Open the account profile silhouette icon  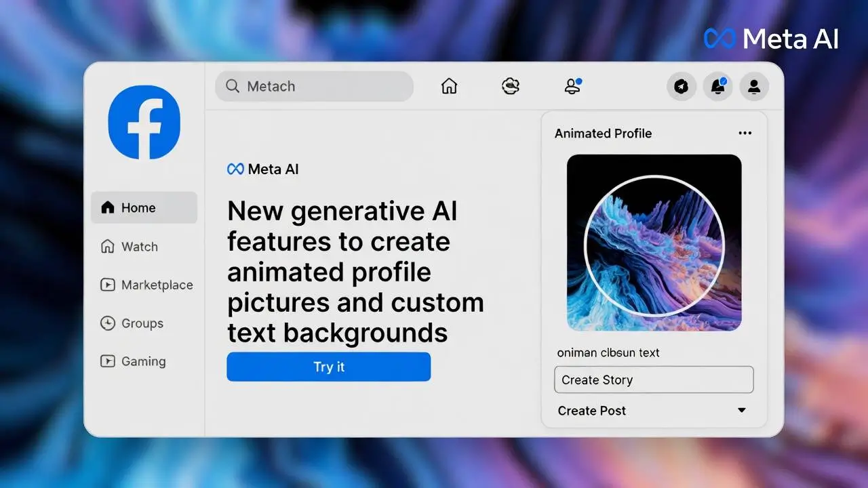point(754,87)
